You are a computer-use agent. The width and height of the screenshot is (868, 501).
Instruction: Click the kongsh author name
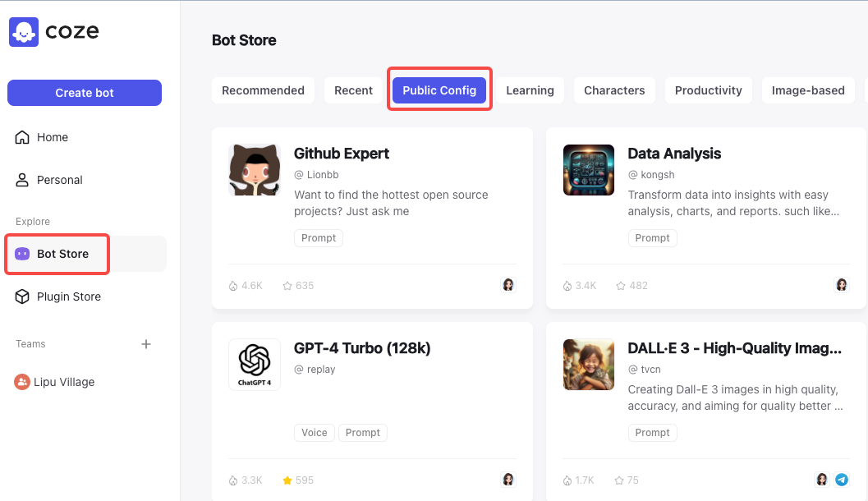[658, 175]
